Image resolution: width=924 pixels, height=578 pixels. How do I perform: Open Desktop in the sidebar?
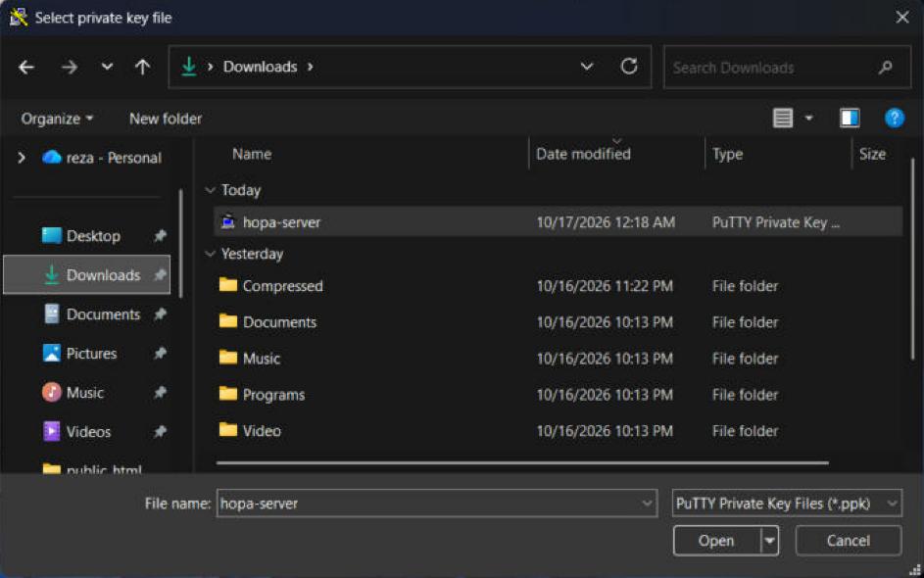tap(87, 236)
